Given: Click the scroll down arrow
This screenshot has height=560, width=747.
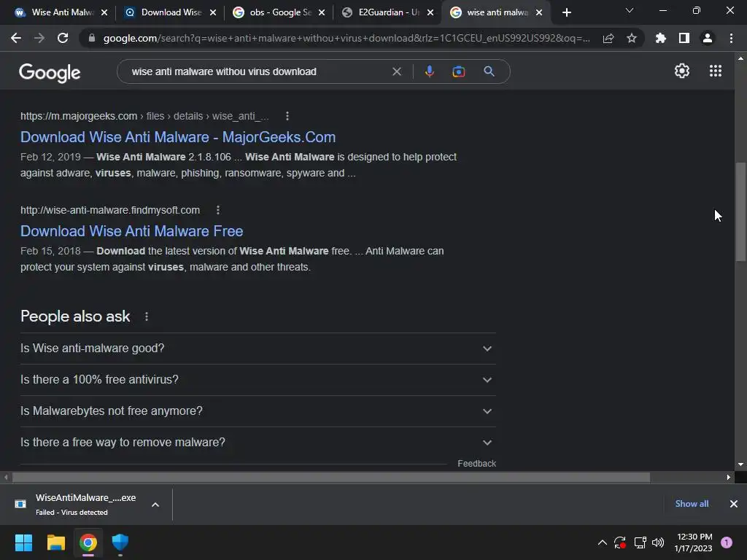Looking at the screenshot, I should coord(740,464).
